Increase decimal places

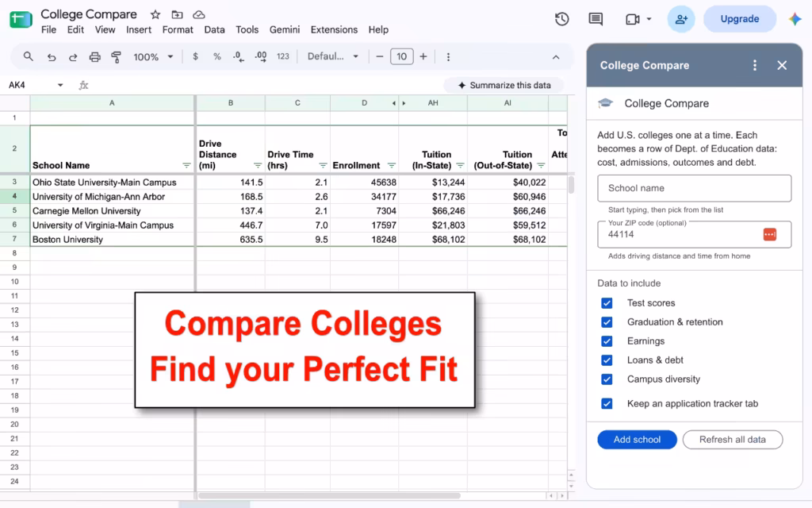260,56
